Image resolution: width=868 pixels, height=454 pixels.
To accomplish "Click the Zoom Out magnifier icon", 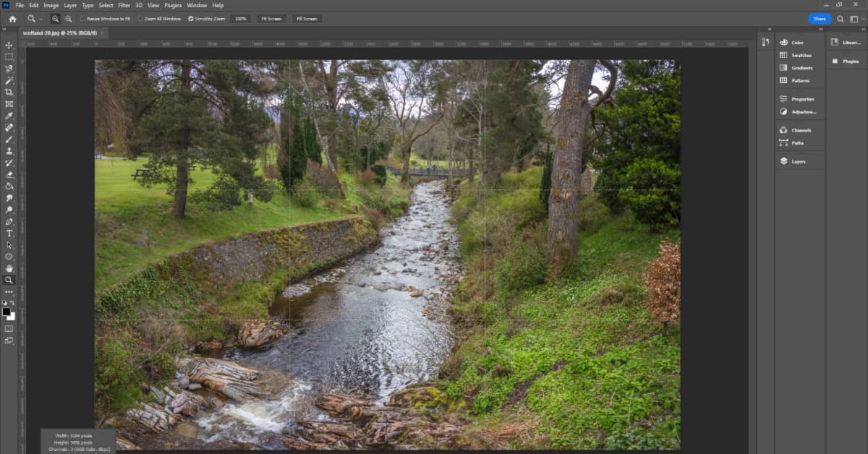I will pyautogui.click(x=68, y=19).
